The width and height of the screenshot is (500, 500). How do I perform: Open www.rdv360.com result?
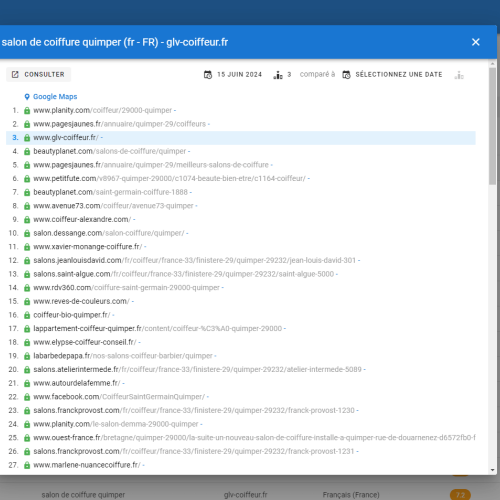click(127, 288)
